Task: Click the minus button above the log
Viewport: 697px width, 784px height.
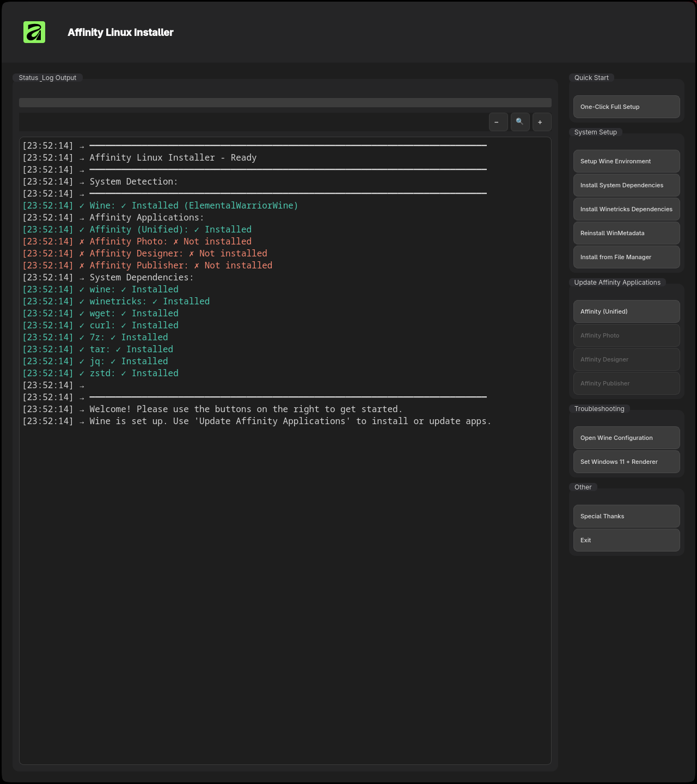Action: pyautogui.click(x=498, y=122)
